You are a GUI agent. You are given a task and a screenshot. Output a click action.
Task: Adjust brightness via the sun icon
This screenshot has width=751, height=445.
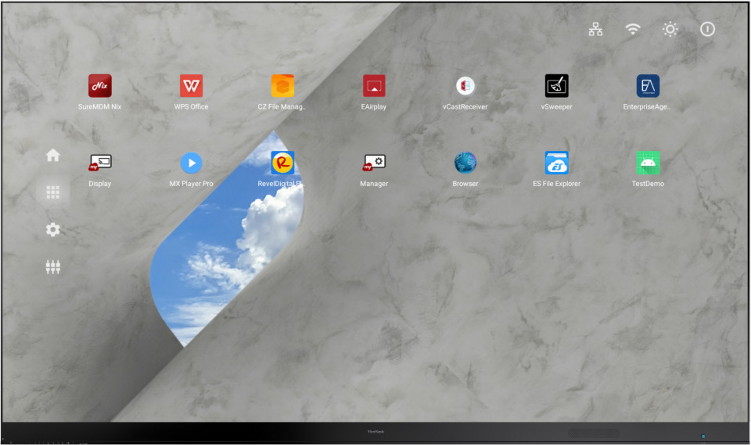pyautogui.click(x=670, y=29)
